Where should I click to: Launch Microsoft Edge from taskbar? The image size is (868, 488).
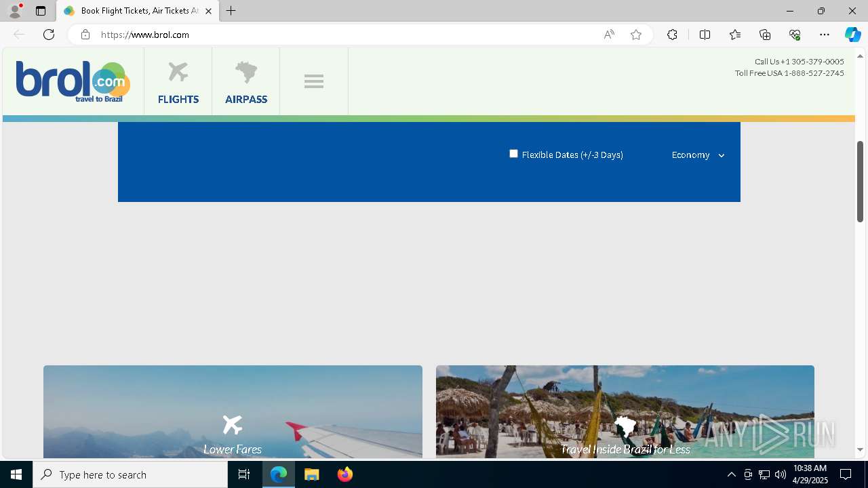[279, 474]
